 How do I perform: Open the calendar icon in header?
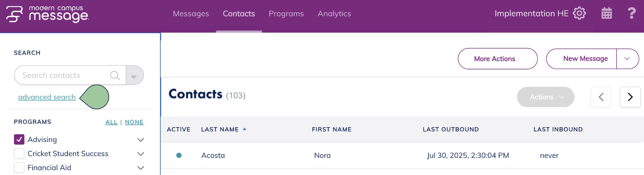click(x=607, y=14)
